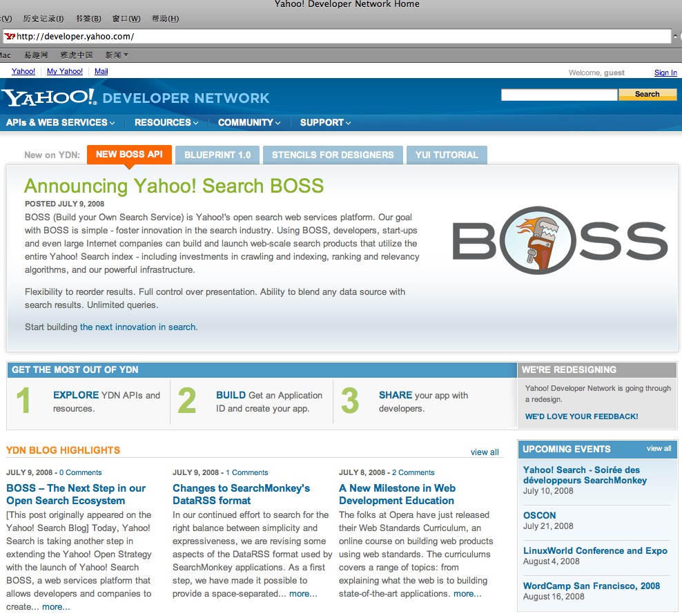This screenshot has width=682, height=616.
Task: Expand the Support navigation menu
Action: click(325, 123)
